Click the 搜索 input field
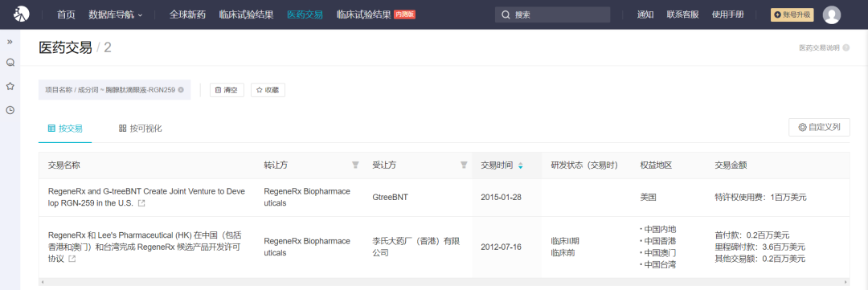This screenshot has height=290, width=868. [552, 15]
